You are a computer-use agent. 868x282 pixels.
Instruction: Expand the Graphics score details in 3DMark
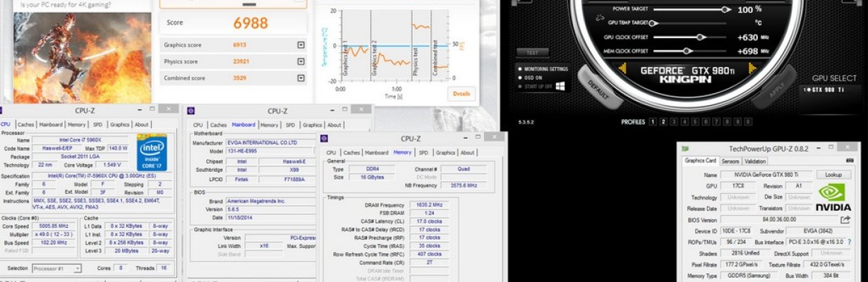301,45
